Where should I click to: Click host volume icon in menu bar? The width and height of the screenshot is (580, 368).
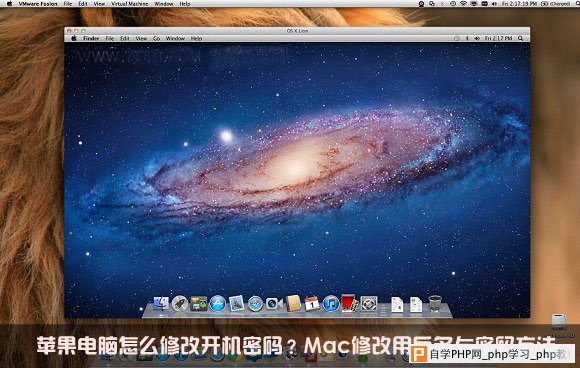click(494, 4)
